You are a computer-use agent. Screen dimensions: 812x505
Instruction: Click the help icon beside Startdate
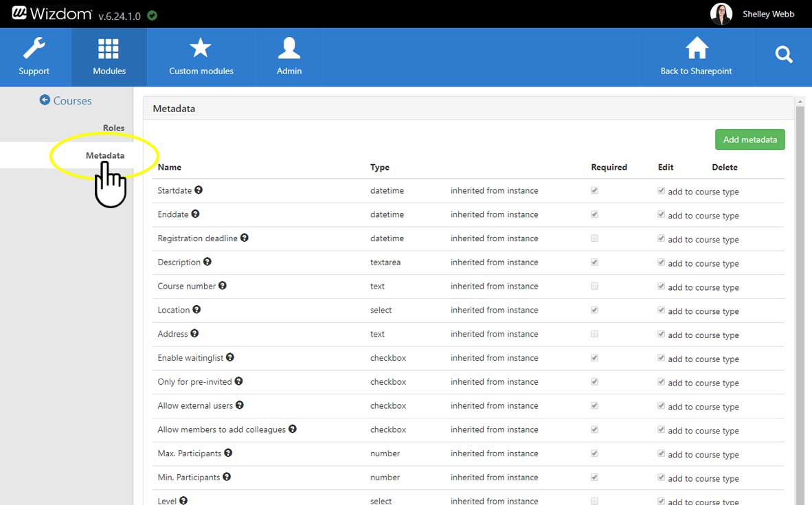pos(199,190)
